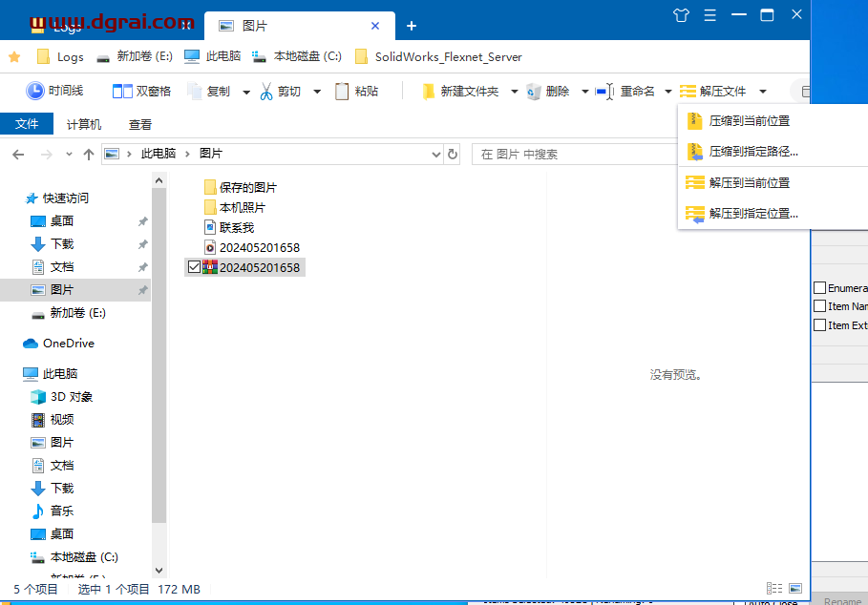Open the 保存的图片 folder
The width and height of the screenshot is (868, 605).
(x=241, y=187)
